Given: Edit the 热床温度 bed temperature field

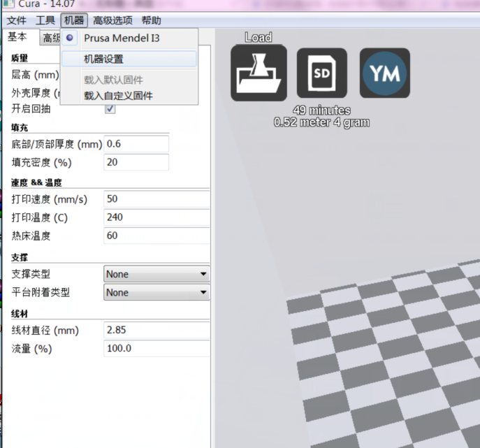Looking at the screenshot, I should point(157,236).
